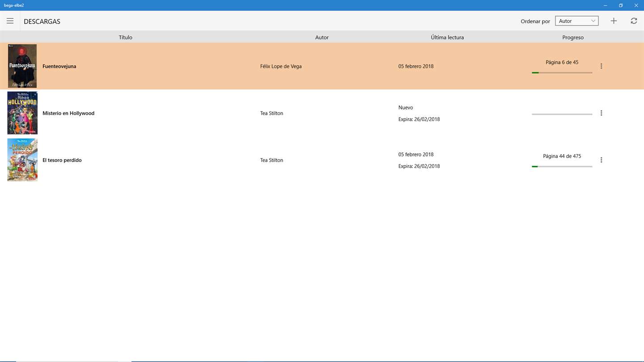Select the El tesoro perdido title
644x362 pixels.
(x=62, y=160)
